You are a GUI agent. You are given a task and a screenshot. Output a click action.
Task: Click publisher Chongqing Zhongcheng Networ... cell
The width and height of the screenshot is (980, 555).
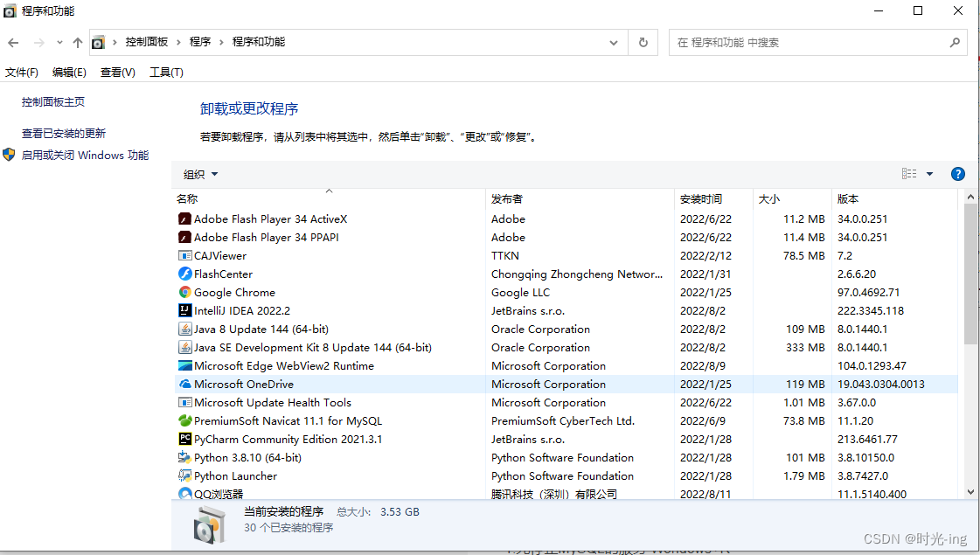(x=577, y=274)
